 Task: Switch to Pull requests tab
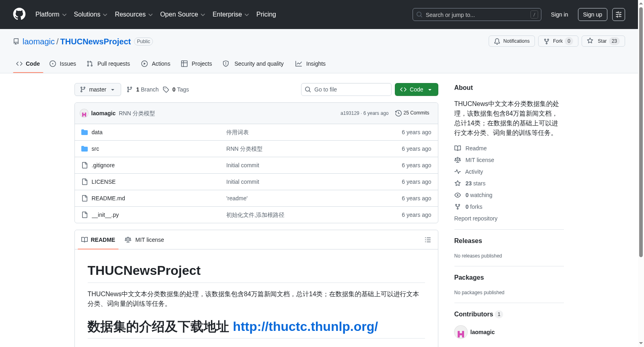[108, 64]
